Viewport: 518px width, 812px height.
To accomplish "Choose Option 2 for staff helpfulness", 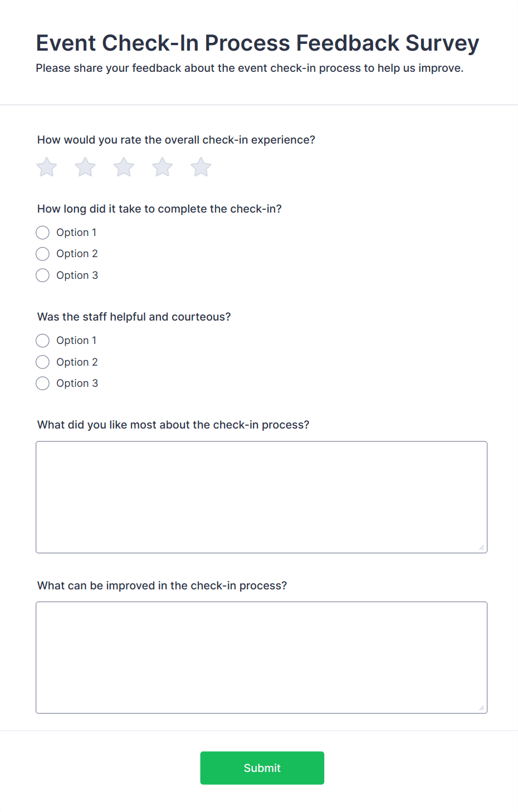I will click(42, 362).
